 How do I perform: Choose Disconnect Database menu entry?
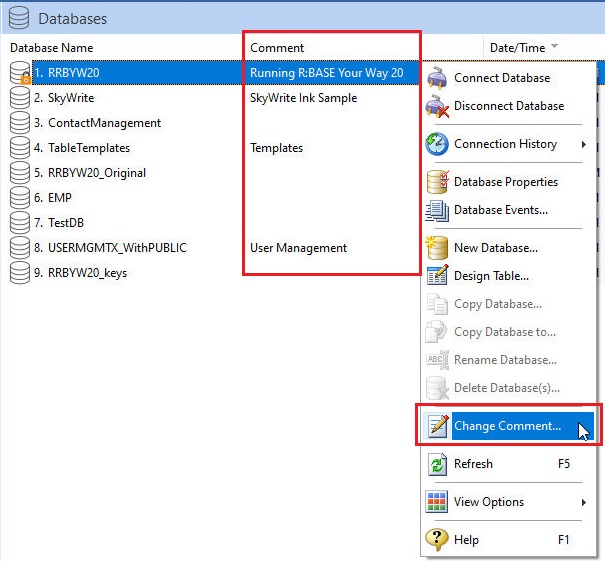pos(509,106)
